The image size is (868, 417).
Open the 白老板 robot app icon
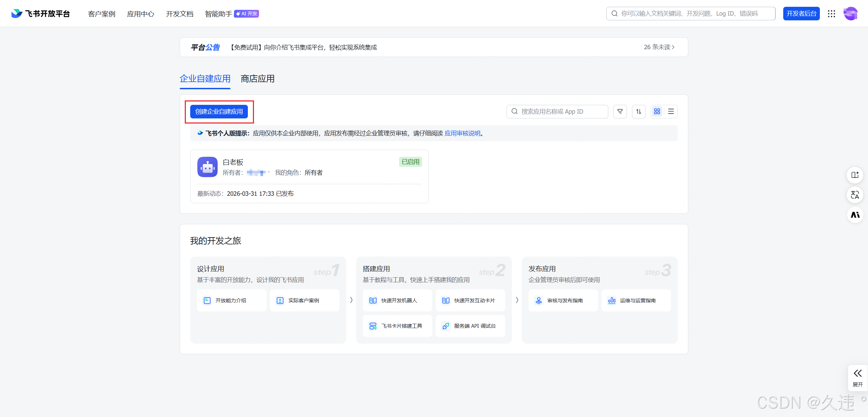click(x=207, y=167)
